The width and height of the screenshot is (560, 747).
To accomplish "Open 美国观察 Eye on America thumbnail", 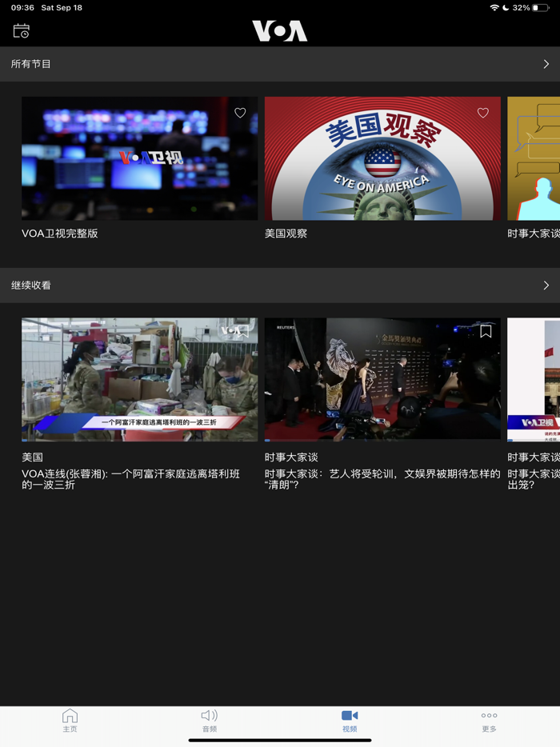I will pos(382,158).
